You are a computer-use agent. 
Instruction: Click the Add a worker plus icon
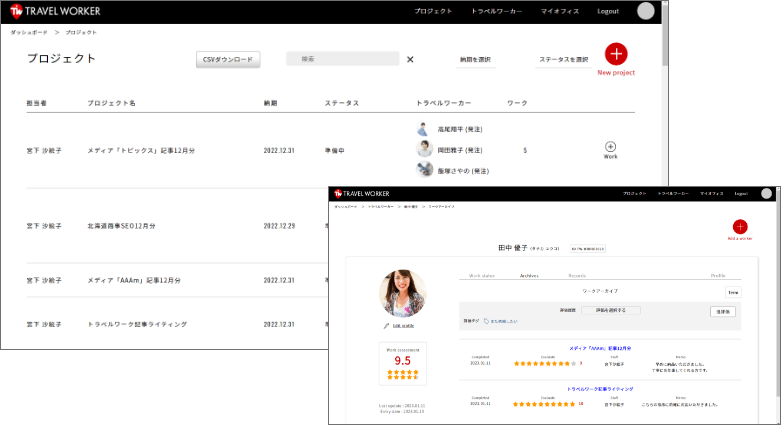pyautogui.click(x=739, y=227)
